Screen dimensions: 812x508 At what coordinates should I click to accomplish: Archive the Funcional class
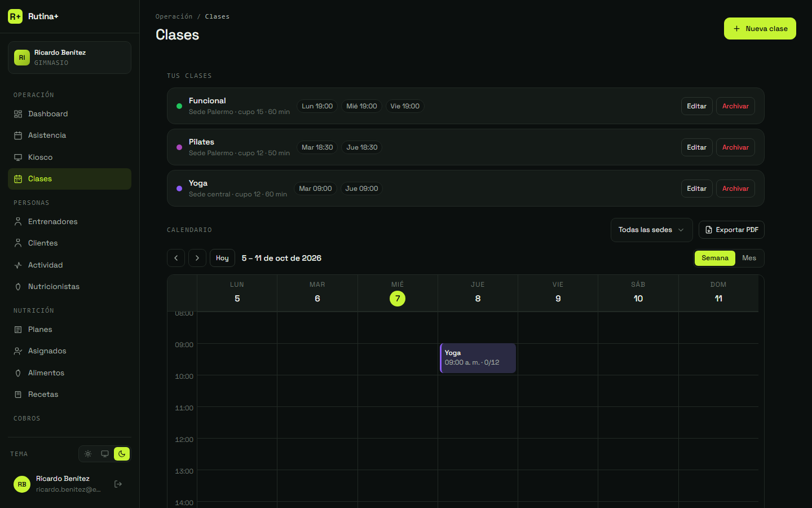tap(735, 106)
